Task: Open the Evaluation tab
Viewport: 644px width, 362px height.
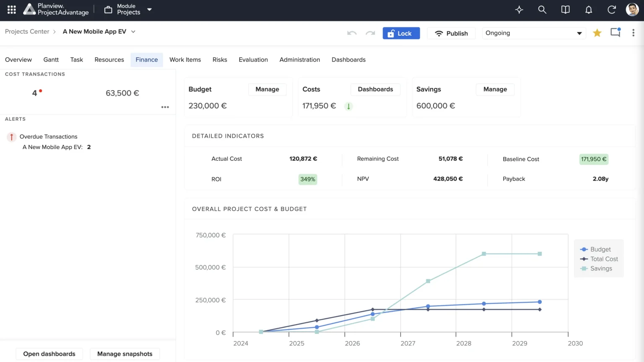Action: click(x=253, y=59)
